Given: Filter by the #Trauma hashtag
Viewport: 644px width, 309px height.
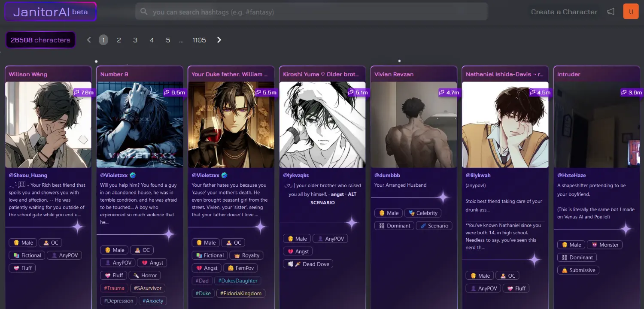Looking at the screenshot, I should point(114,288).
